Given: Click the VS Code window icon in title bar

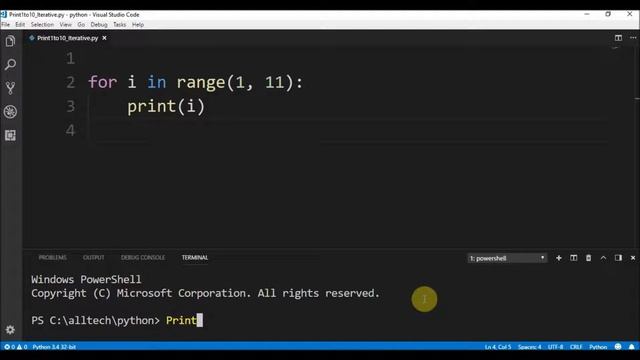Looking at the screenshot, I should [4, 14].
